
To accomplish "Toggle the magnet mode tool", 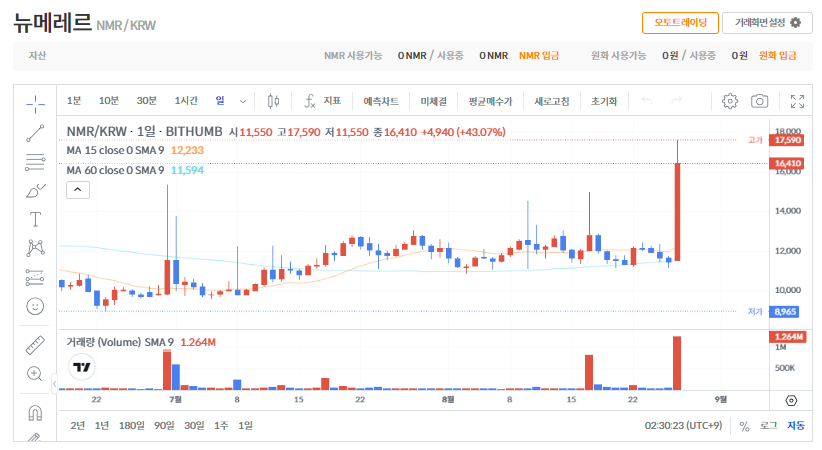I will (x=35, y=413).
